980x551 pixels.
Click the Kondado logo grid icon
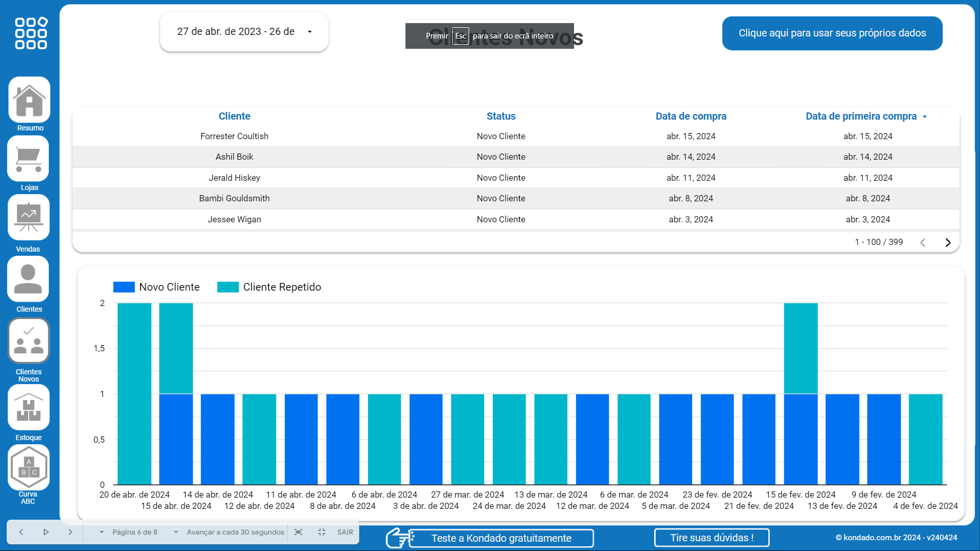[31, 33]
